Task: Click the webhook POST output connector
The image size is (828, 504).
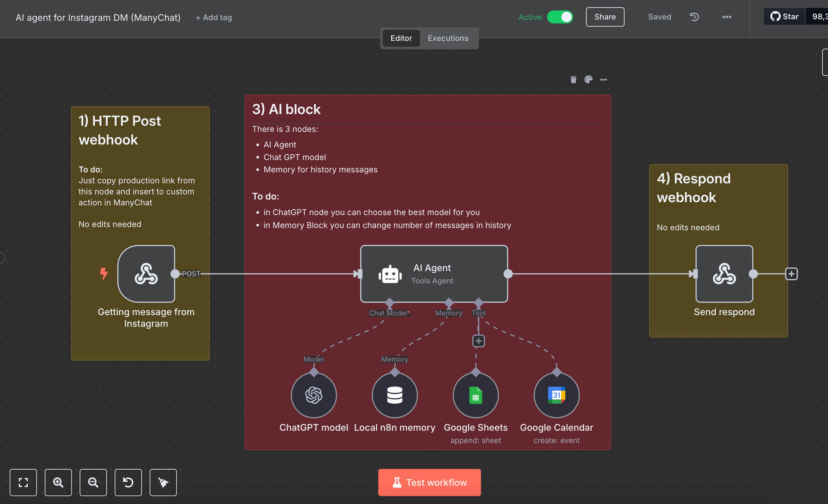Action: pos(175,274)
